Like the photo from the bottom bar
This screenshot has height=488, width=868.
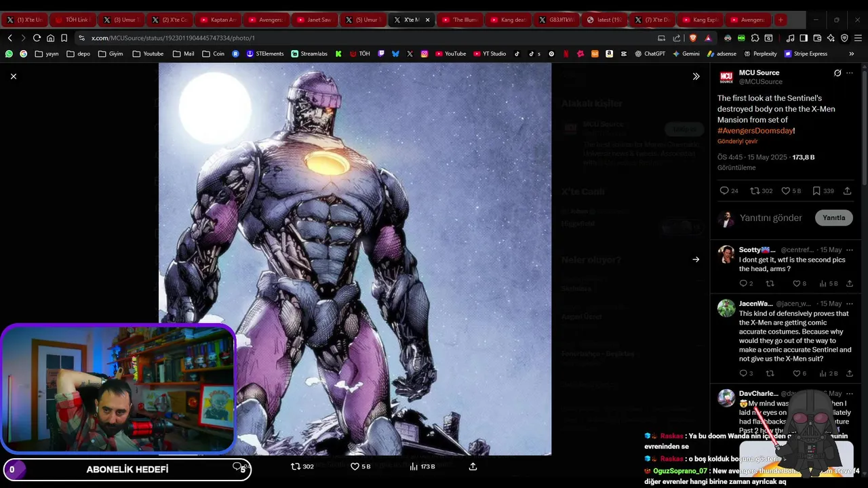coord(360,466)
